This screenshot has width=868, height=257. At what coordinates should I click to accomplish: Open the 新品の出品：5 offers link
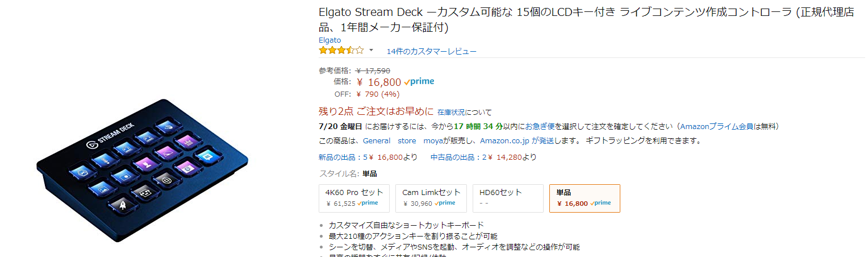pos(344,157)
